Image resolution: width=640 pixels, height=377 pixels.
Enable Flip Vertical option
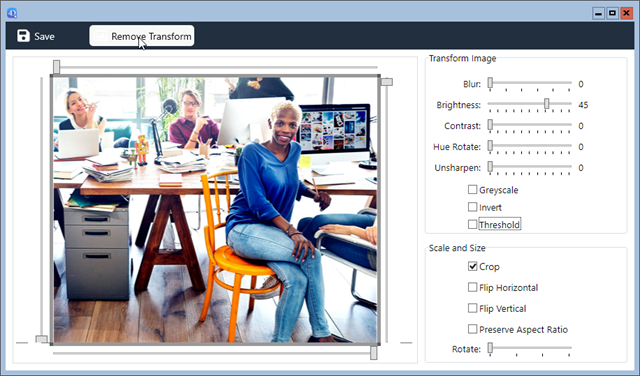pos(472,308)
